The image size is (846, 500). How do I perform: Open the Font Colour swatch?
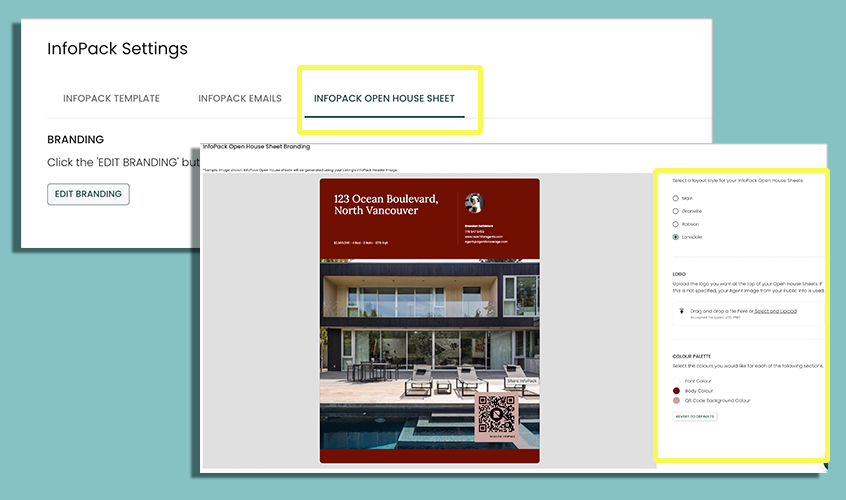click(677, 381)
